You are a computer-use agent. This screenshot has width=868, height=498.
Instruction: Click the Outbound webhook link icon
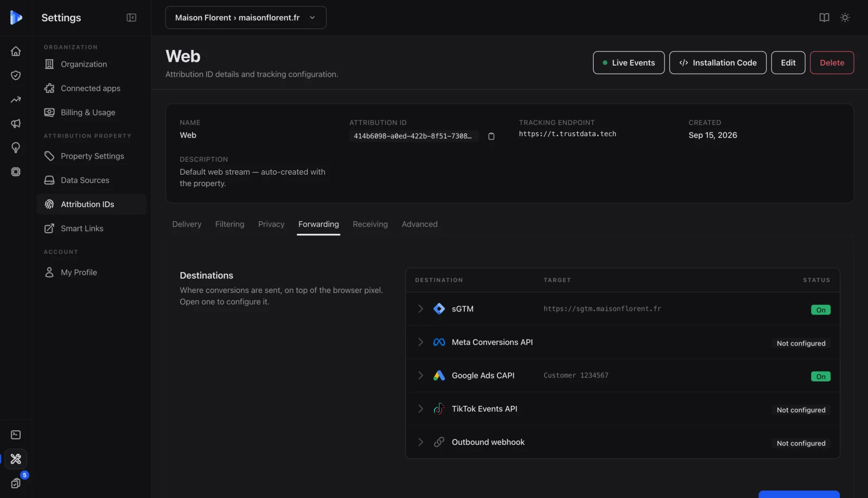tap(439, 442)
